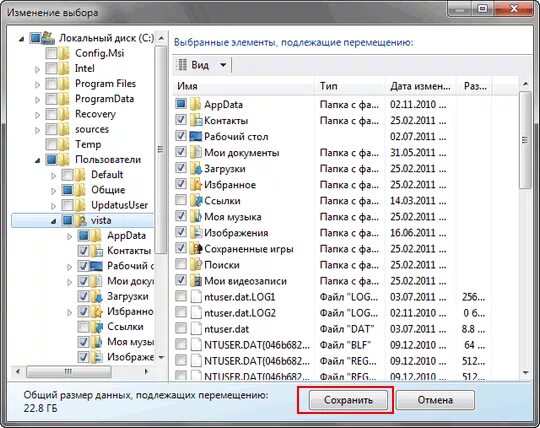Click the Рабочий стол desktop icon in list
Viewport: 540px width, 428px height.
click(x=195, y=136)
